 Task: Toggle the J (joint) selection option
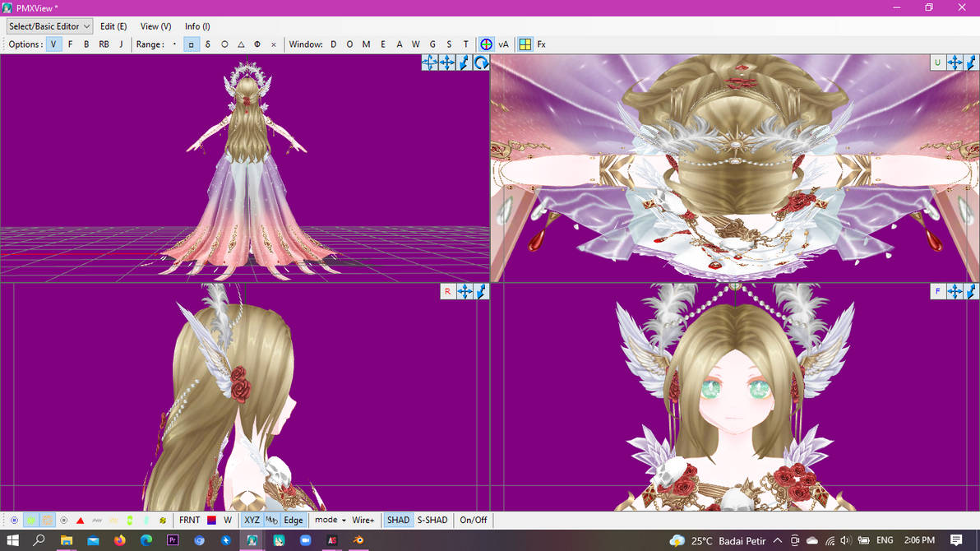click(121, 44)
